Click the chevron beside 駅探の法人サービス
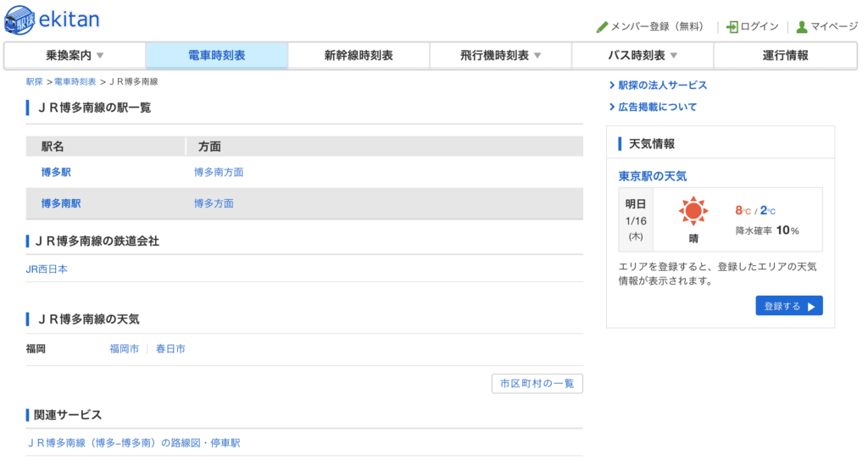868x466 pixels. pyautogui.click(x=612, y=86)
